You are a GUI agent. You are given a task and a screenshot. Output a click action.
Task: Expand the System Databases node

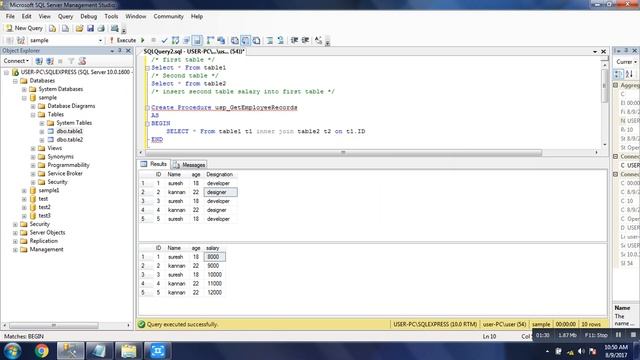pos(24,89)
